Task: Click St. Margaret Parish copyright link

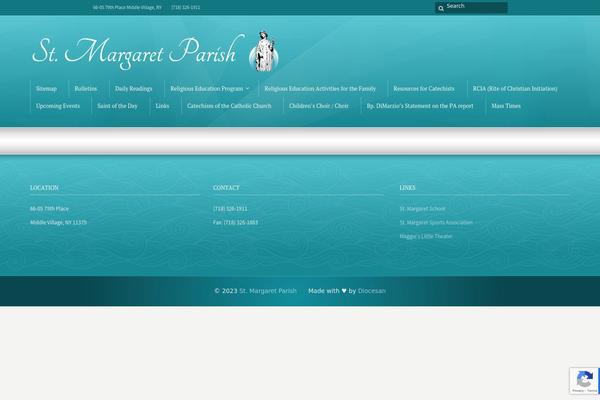Action: coord(267,291)
